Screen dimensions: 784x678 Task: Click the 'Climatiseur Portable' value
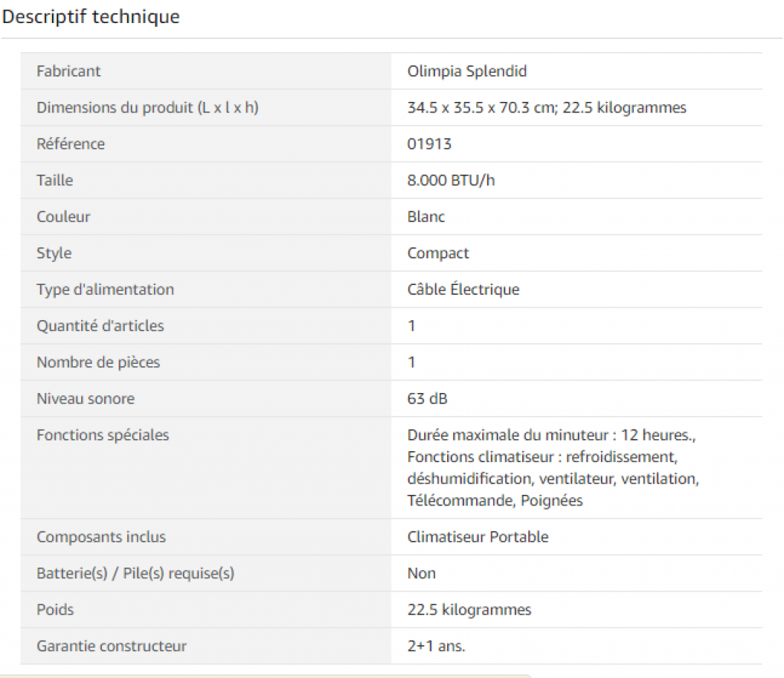pos(478,537)
